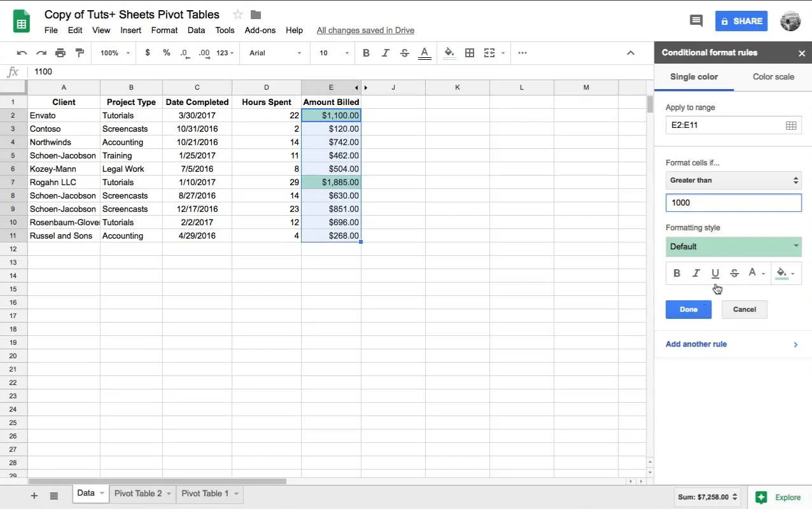Switch to the Color scale tab
This screenshot has height=509, width=812.
773,77
